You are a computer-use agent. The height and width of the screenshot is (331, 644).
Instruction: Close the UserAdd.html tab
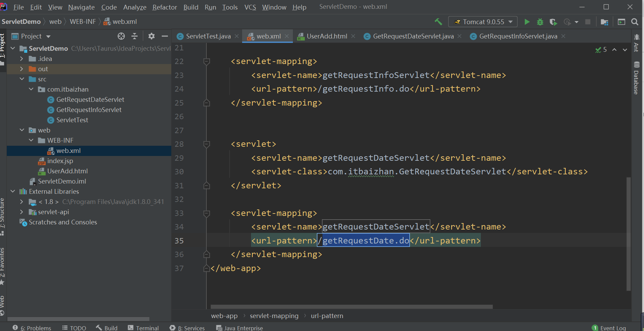click(x=353, y=36)
